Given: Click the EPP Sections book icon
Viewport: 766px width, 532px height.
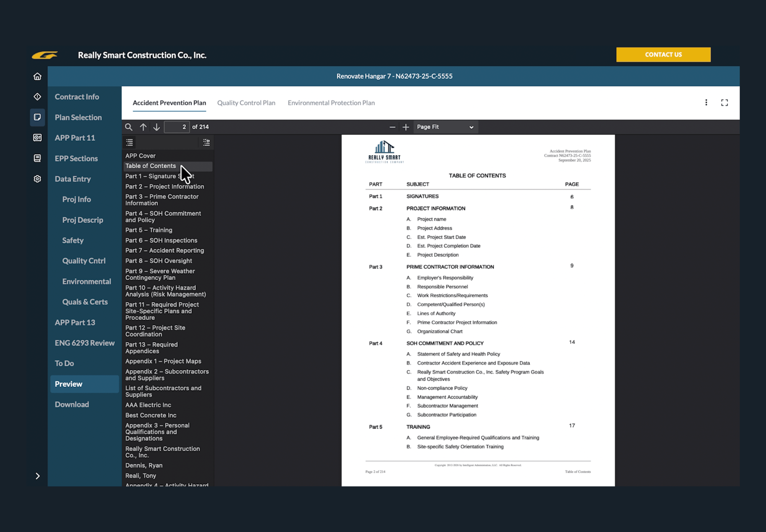Looking at the screenshot, I should (37, 158).
